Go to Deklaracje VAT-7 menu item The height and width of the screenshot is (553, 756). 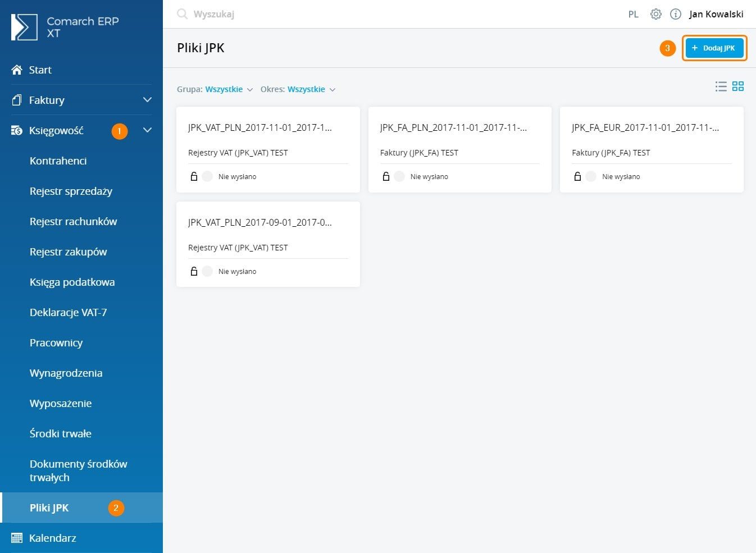coord(68,312)
